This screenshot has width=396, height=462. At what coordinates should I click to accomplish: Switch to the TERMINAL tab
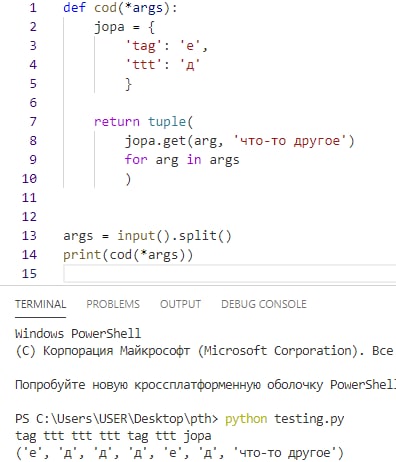40,304
